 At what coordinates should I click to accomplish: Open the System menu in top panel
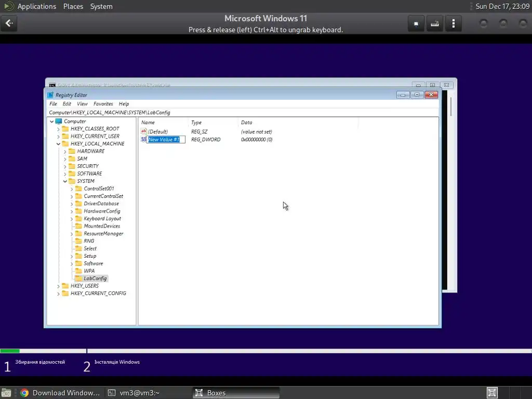101,6
